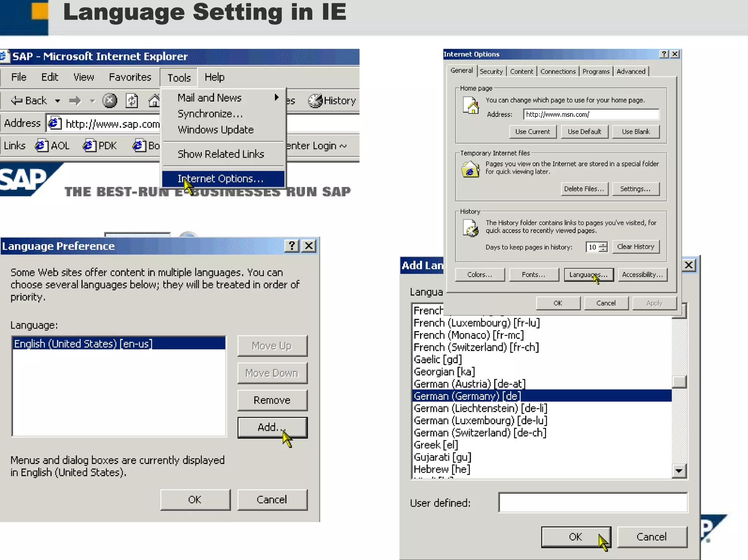Viewport: 748px width, 560px height.
Task: Click the Stop icon in IE toolbar
Action: (109, 100)
